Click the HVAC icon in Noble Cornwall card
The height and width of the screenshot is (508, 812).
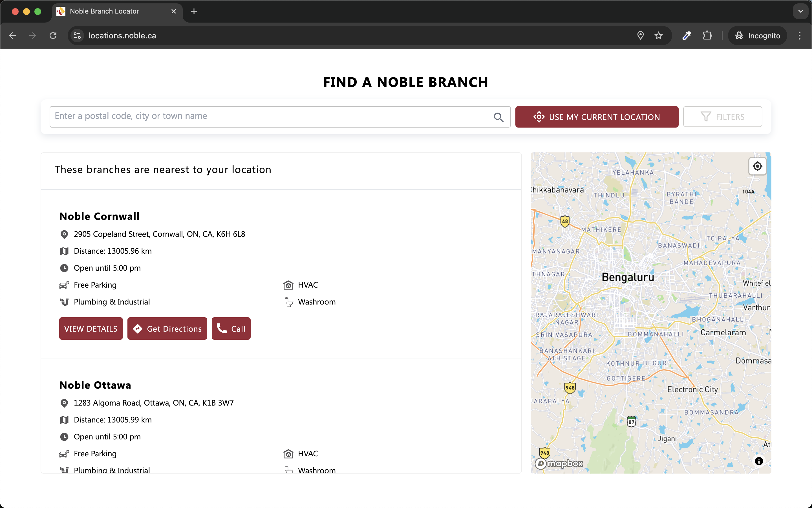pos(288,285)
